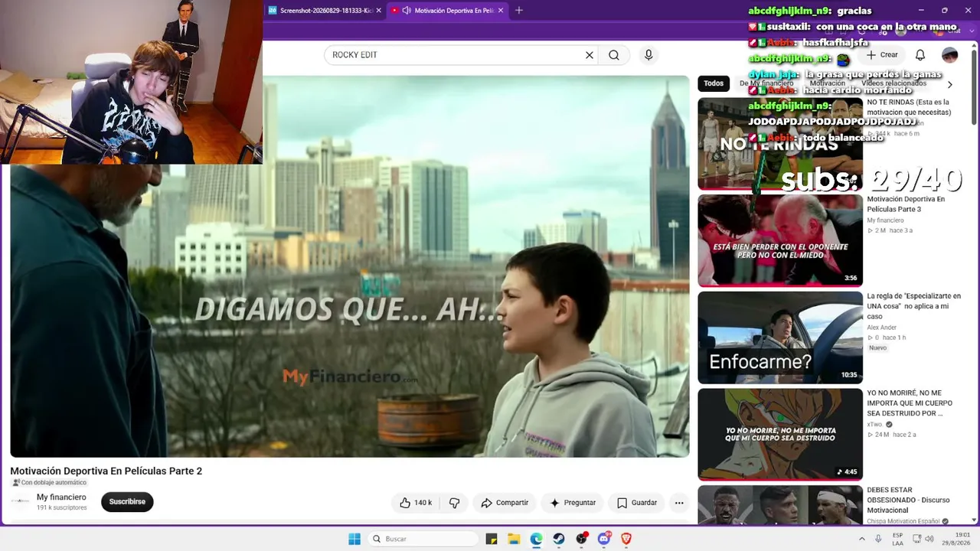Select the Videos relacionados filter chip
980x551 pixels.
tap(894, 83)
